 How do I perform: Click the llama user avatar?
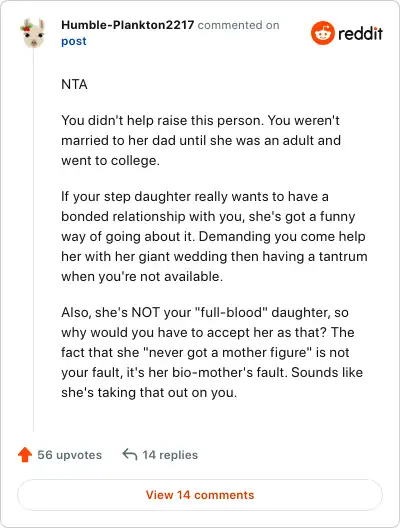coord(33,33)
